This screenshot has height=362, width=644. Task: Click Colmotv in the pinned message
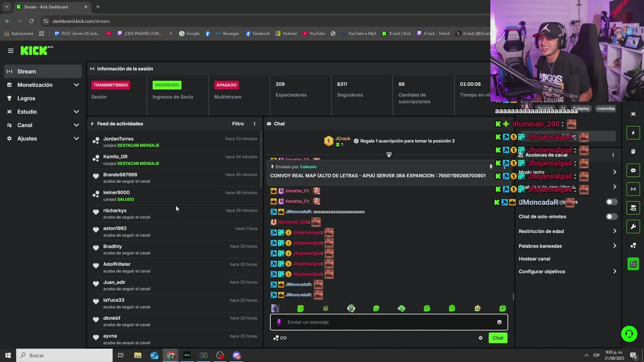[308, 167]
